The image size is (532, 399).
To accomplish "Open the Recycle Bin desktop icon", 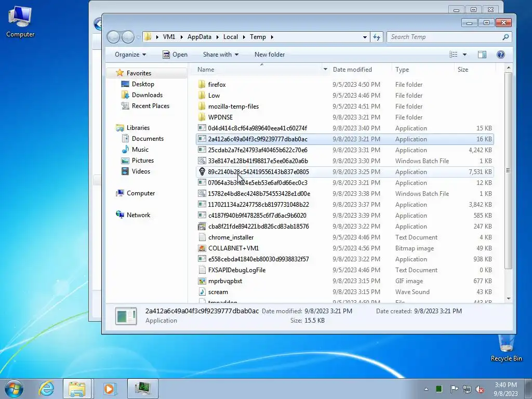I will click(x=506, y=348).
